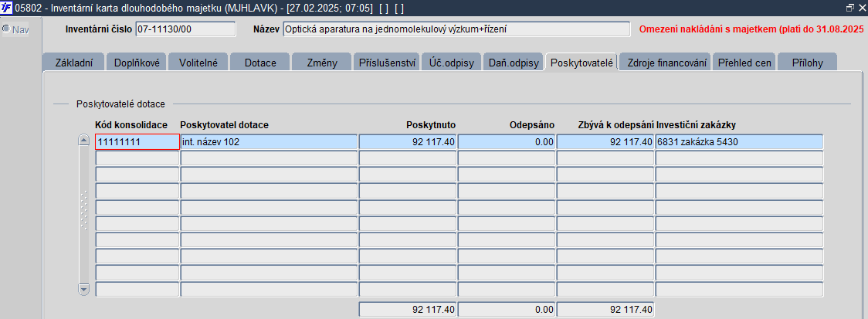Click Zbývá k odepsání value in first row
Viewport: 868px width, 319px height.
click(x=605, y=142)
